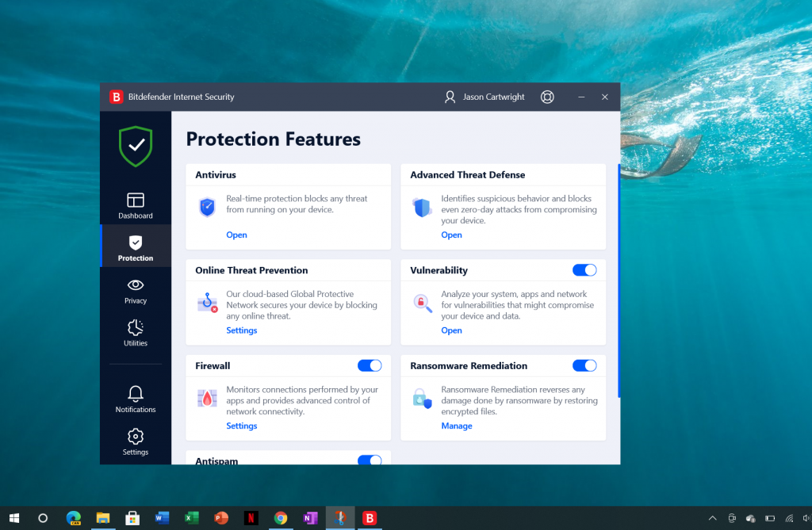Click the Antivirus blue shield icon

(x=207, y=207)
